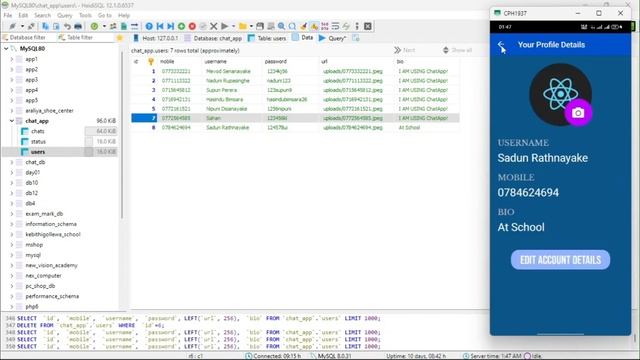Open the Search menu
The image size is (640, 360).
pos(42,15)
